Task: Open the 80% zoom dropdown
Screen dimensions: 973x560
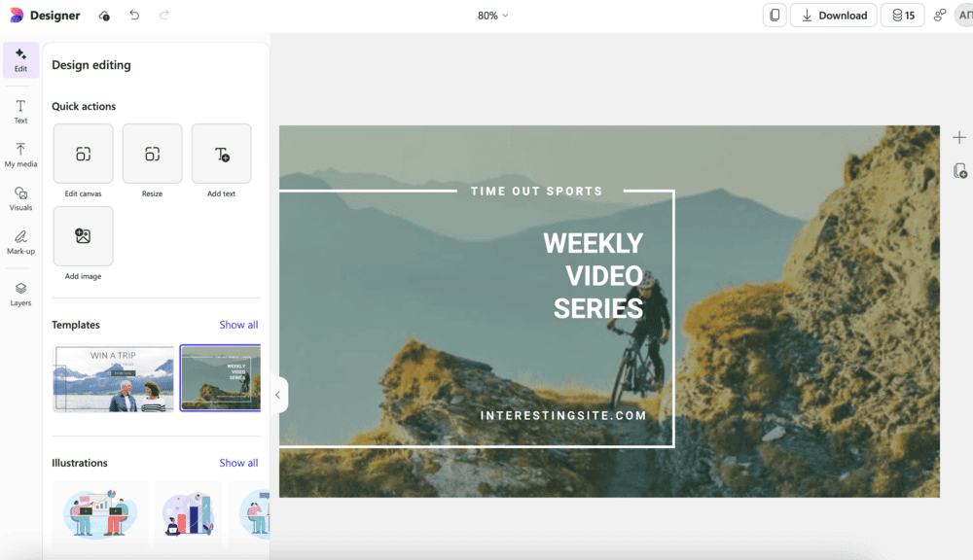Action: pos(492,16)
